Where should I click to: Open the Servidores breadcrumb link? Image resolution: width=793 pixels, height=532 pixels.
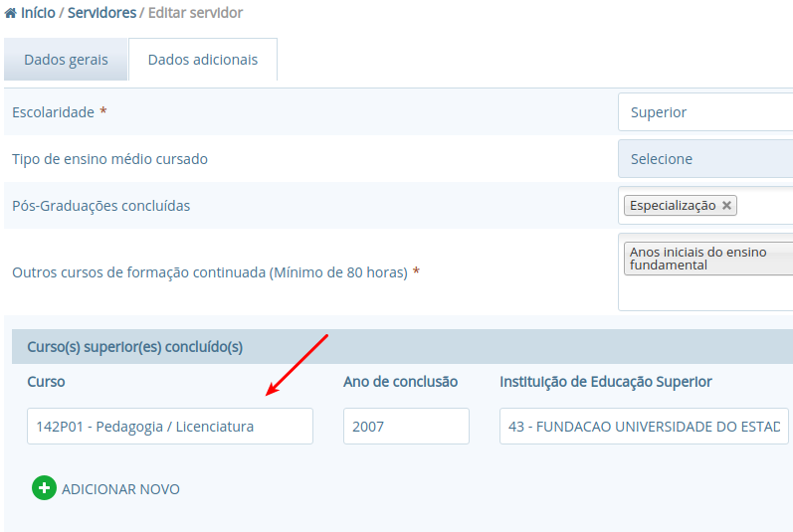tap(101, 13)
